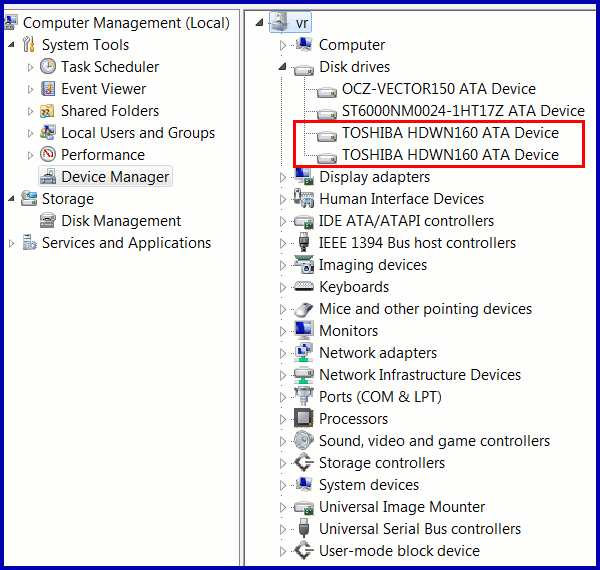Click the Performance monitor icon
The image size is (600, 570).
47,155
